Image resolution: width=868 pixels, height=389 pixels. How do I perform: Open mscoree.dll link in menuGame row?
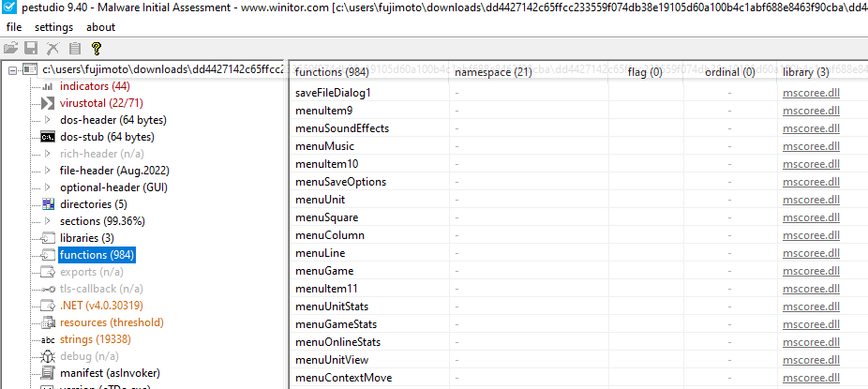click(x=811, y=271)
